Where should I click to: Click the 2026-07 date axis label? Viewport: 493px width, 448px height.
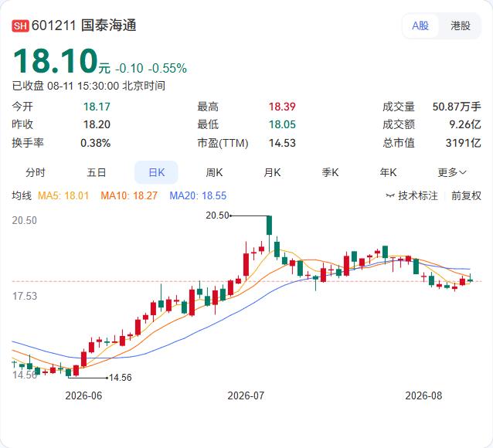(x=246, y=395)
